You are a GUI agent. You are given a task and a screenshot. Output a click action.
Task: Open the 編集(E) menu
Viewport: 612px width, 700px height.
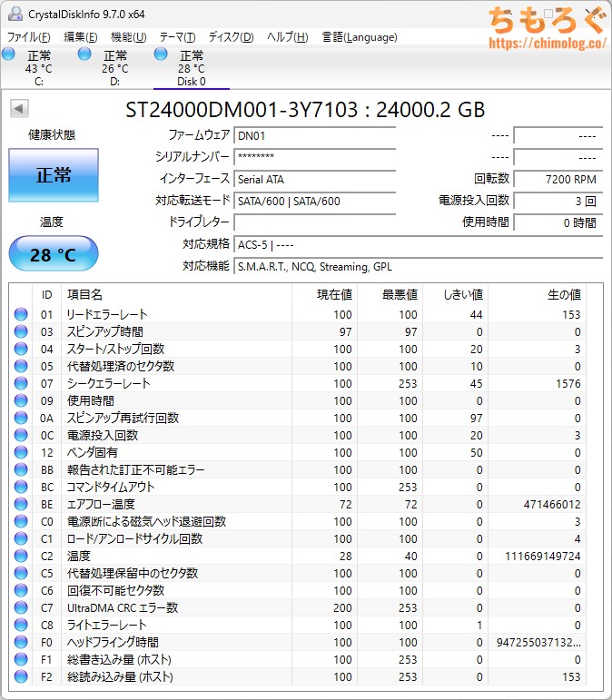point(80,37)
